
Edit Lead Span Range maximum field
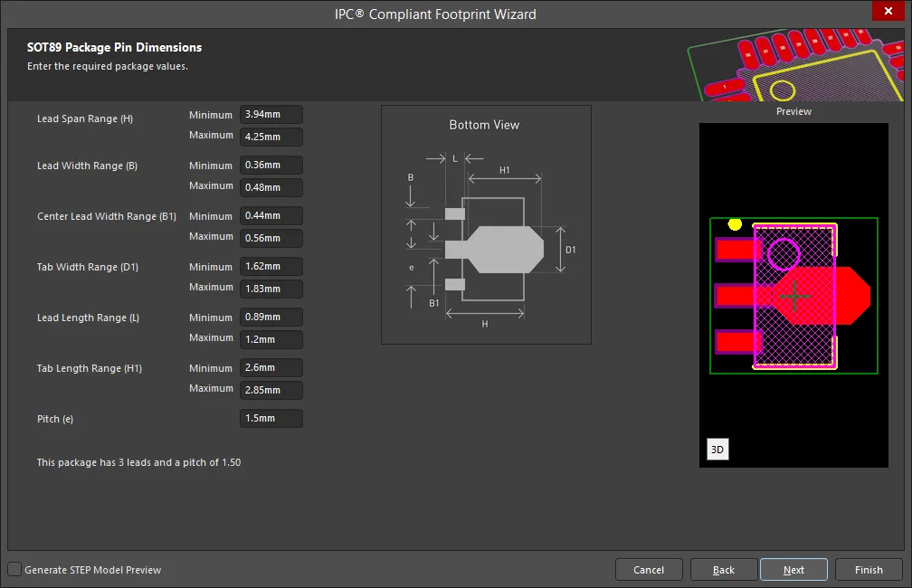pyautogui.click(x=271, y=137)
